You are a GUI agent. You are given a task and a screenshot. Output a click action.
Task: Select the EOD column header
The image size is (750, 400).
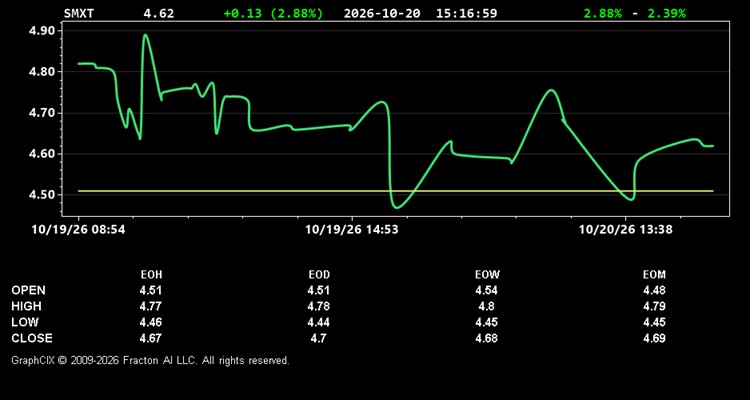320,275
